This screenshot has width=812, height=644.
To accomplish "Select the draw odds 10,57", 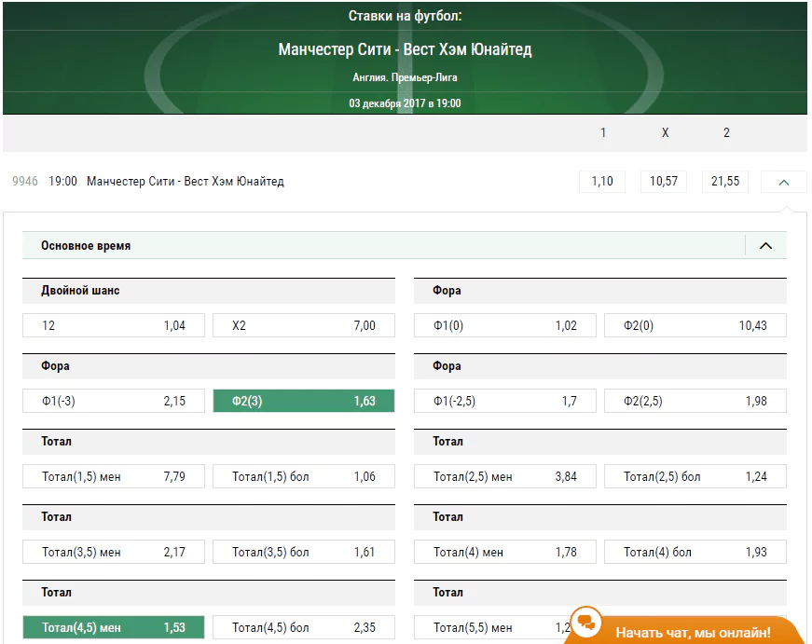I will tap(664, 181).
